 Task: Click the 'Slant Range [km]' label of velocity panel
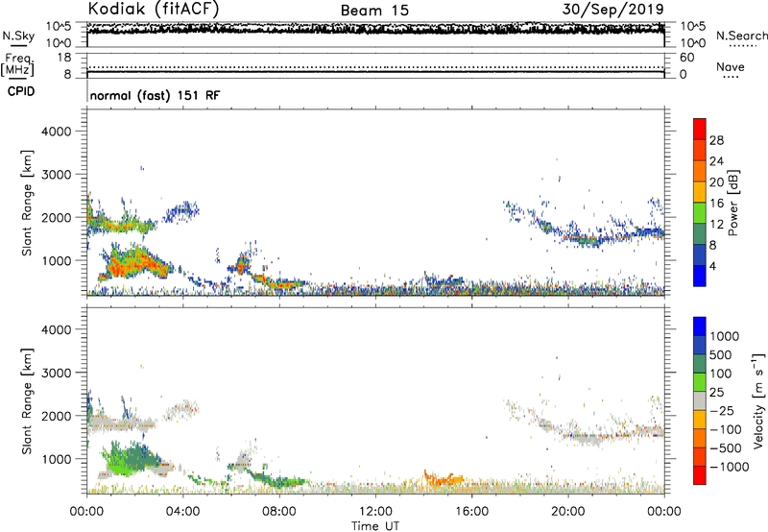[x=27, y=401]
